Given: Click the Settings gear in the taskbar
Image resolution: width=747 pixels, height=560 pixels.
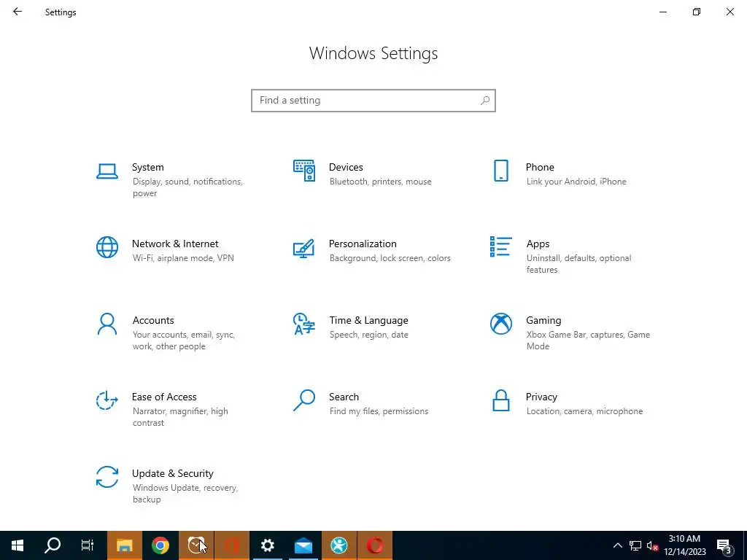Looking at the screenshot, I should (268, 545).
